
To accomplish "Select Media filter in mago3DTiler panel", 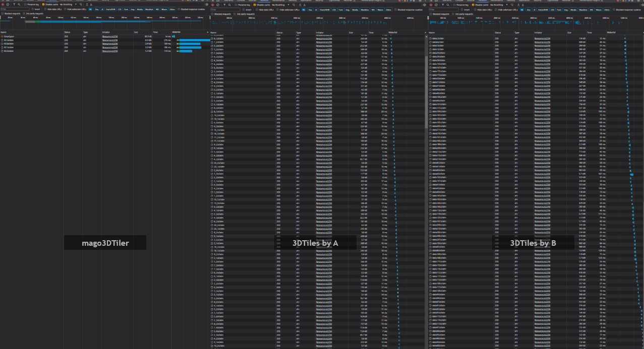I will tap(140, 10).
